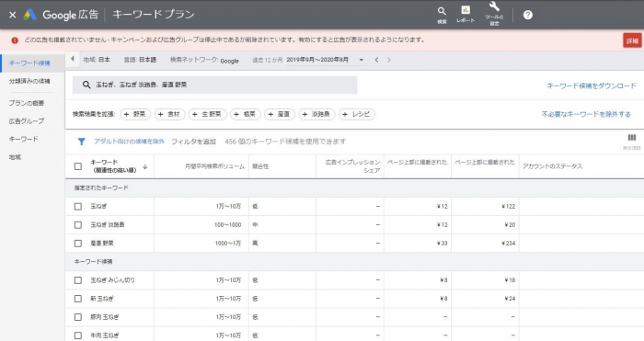Select checkbox for 新玉ねぎ row
The width and height of the screenshot is (644, 341).
click(x=78, y=299)
